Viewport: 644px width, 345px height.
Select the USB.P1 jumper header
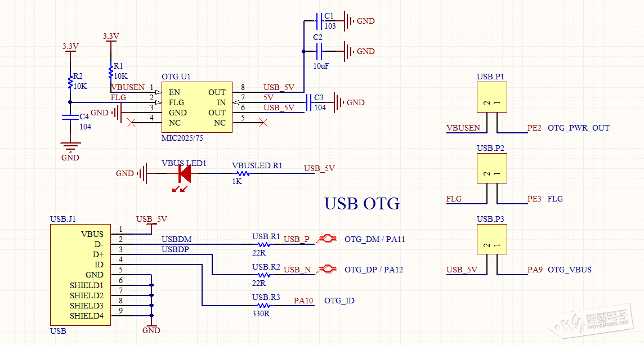point(491,97)
